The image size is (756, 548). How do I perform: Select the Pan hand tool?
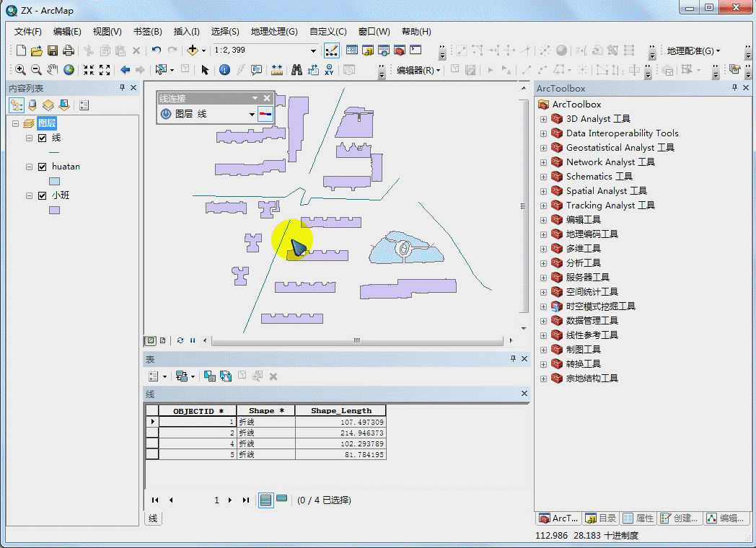click(x=52, y=70)
